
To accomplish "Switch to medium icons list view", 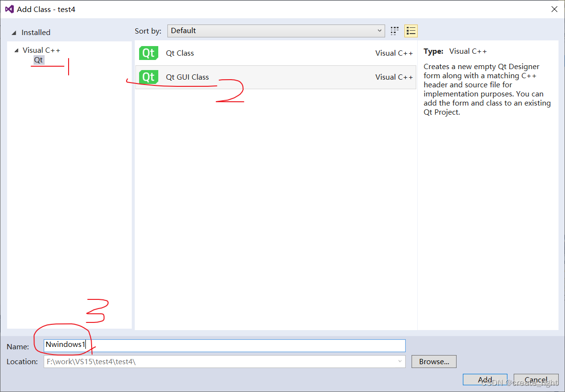I will point(411,31).
